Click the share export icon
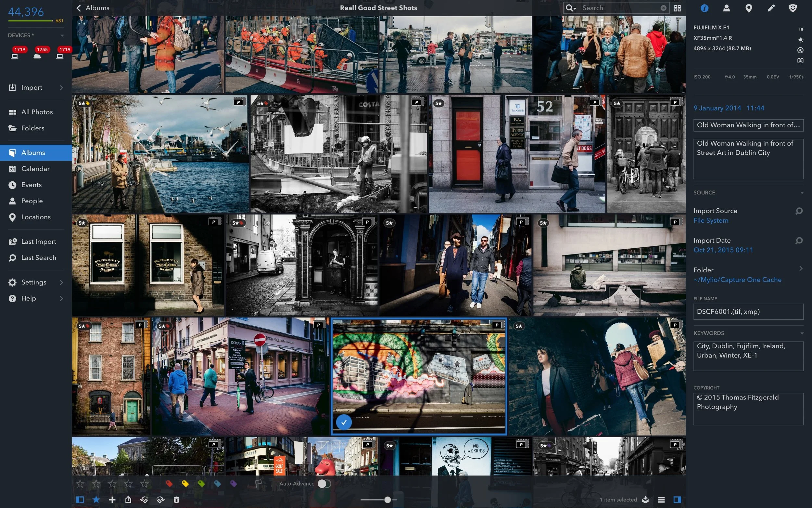This screenshot has width=812, height=508. tap(128, 500)
